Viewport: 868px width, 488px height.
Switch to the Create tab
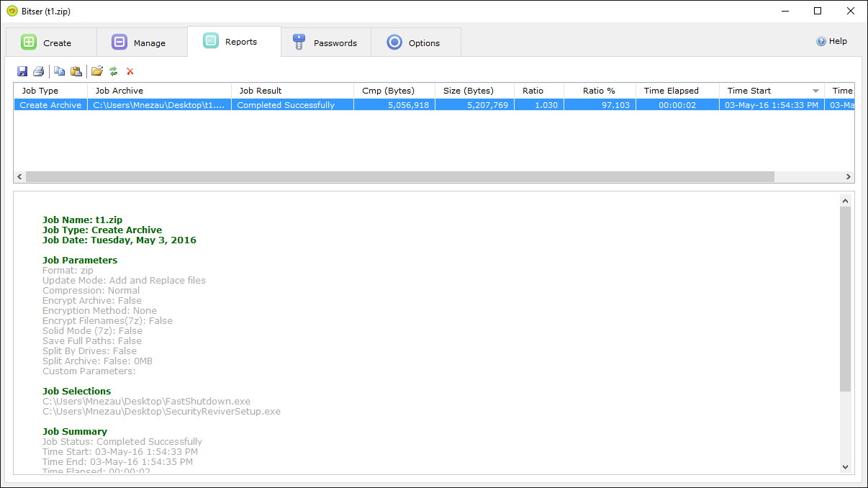click(50, 42)
